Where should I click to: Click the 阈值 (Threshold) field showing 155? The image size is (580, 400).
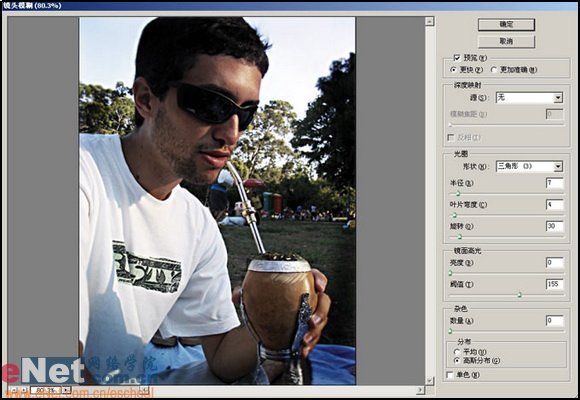554,284
